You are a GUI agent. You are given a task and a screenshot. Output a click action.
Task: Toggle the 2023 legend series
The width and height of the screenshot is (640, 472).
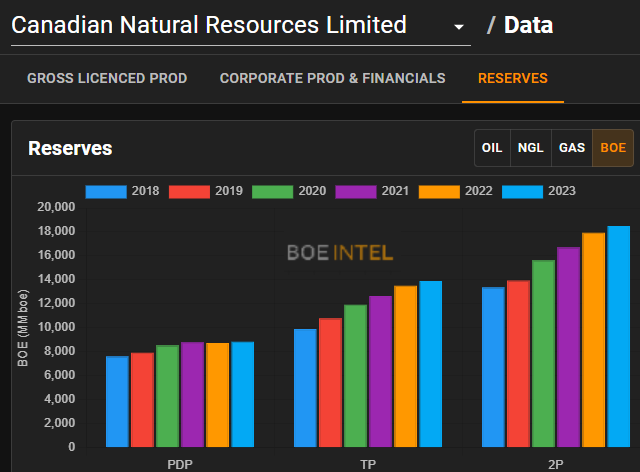coord(539,191)
